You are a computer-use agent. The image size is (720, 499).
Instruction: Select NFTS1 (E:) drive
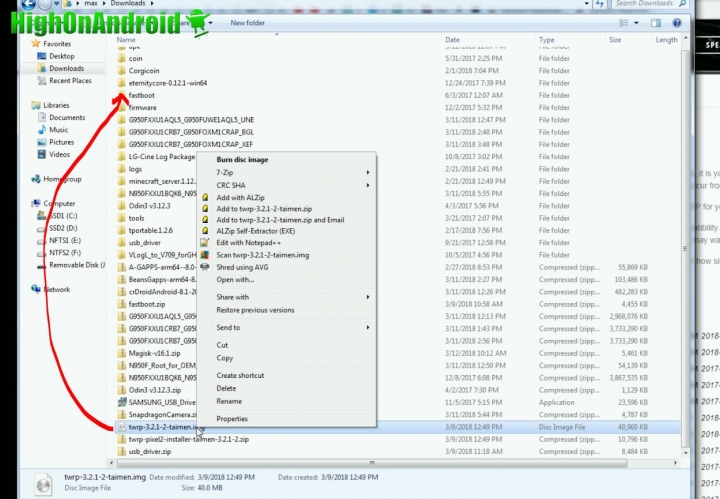tap(65, 241)
